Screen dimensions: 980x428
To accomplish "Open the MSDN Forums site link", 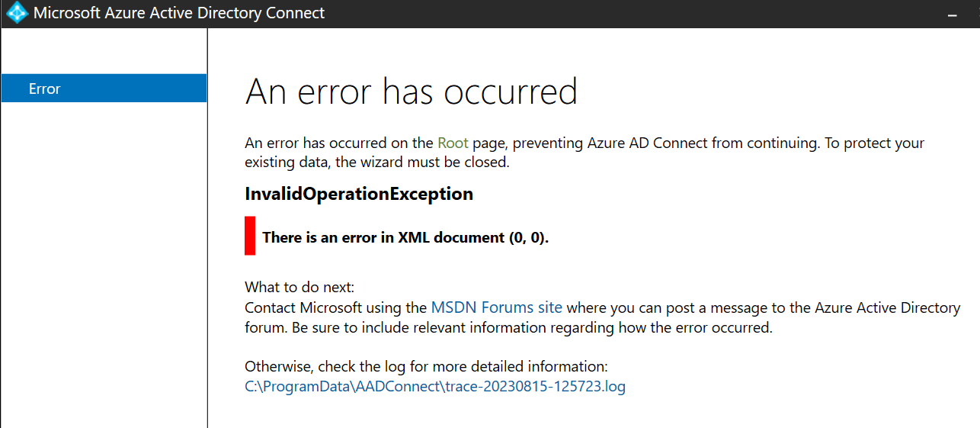I will [x=497, y=307].
